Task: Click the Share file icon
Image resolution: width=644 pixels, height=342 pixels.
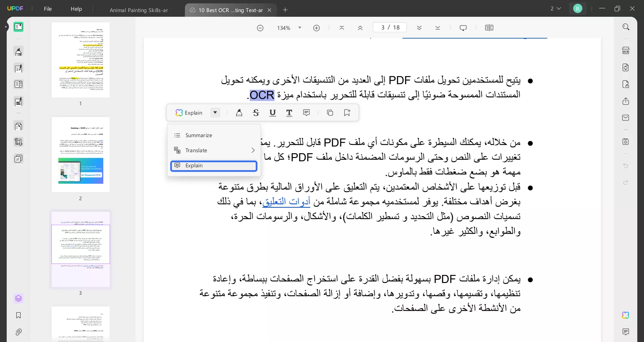Action: [x=626, y=101]
